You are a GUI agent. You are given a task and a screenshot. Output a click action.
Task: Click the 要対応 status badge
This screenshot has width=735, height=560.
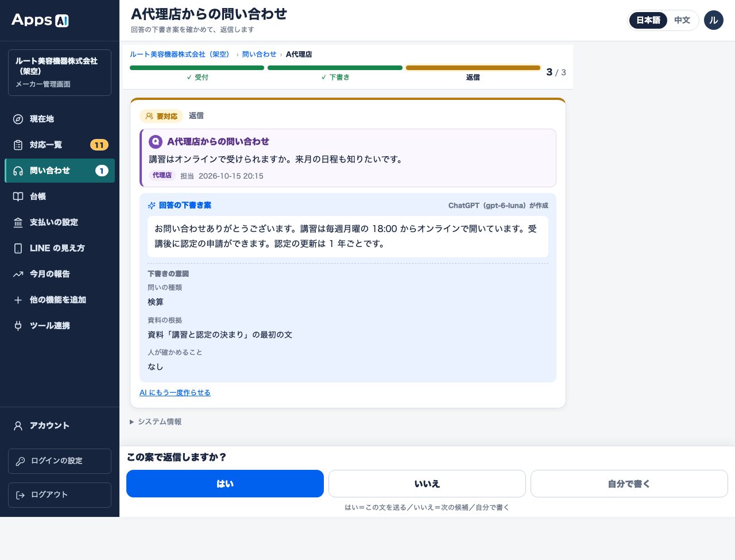click(161, 116)
